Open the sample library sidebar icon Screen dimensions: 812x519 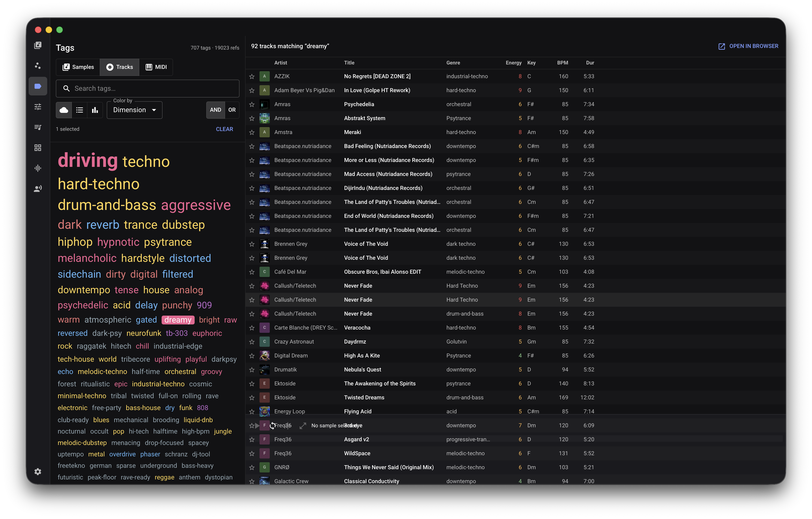[x=38, y=45]
